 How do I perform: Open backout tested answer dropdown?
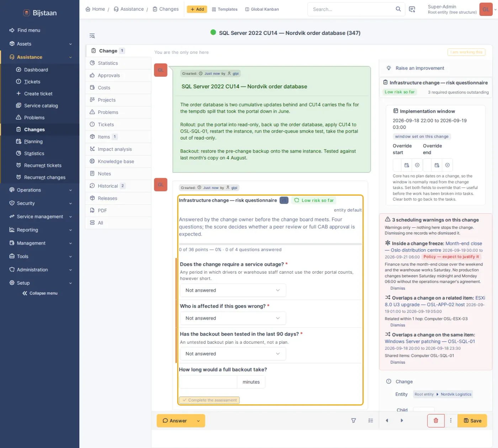tap(233, 354)
